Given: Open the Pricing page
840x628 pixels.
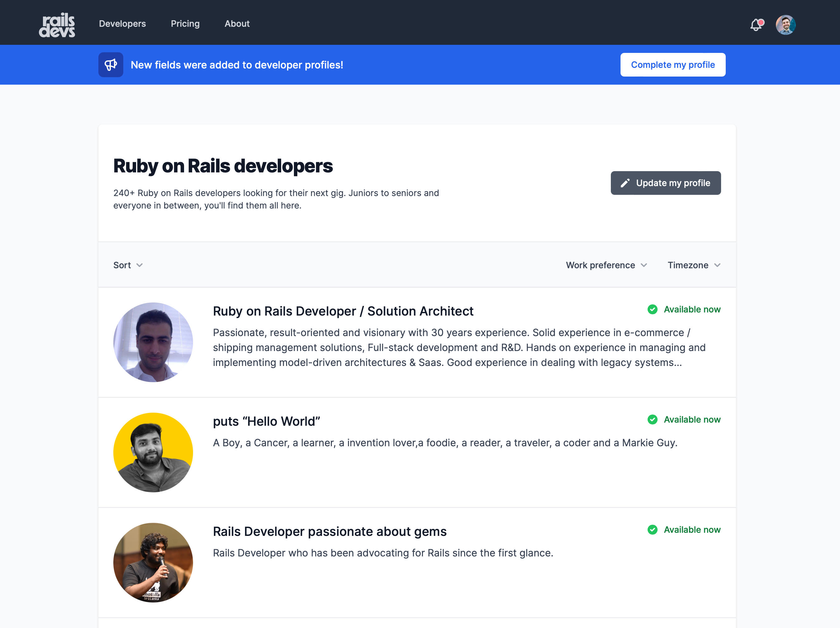Looking at the screenshot, I should (185, 24).
